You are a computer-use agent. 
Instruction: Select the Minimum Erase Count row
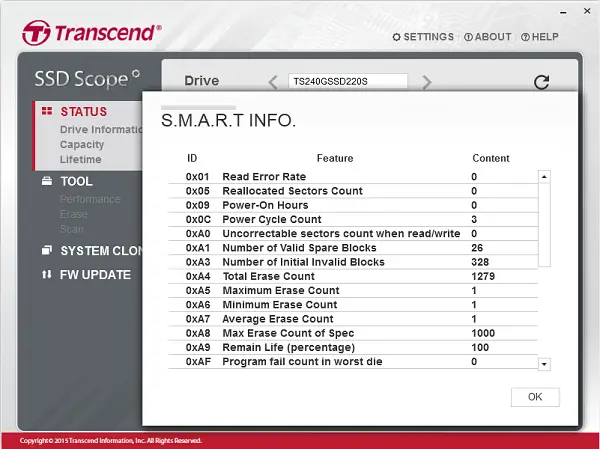[x=353, y=304]
